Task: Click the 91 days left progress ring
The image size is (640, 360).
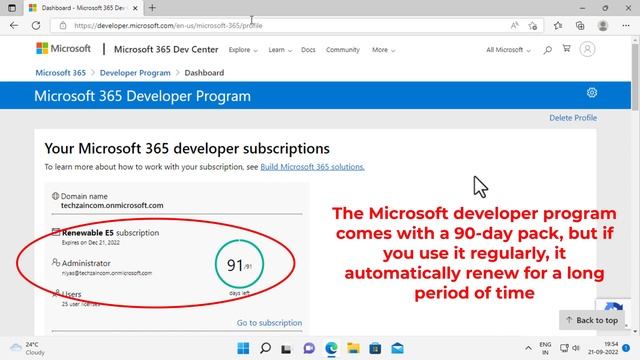Action: pyautogui.click(x=239, y=264)
